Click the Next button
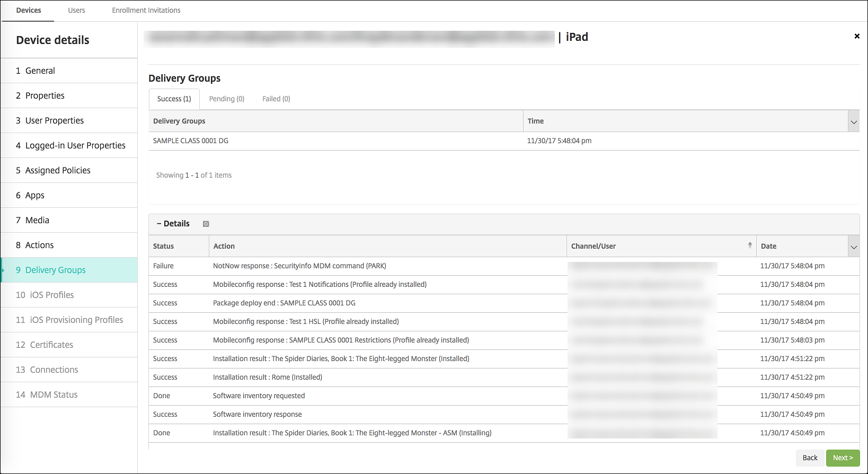 click(843, 458)
